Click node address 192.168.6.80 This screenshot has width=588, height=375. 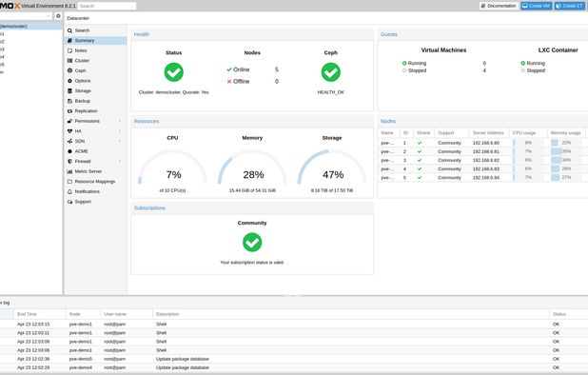(x=486, y=143)
